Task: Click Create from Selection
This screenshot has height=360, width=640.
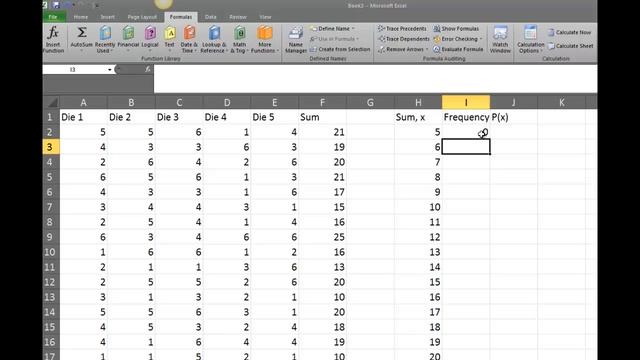Action: pos(340,49)
